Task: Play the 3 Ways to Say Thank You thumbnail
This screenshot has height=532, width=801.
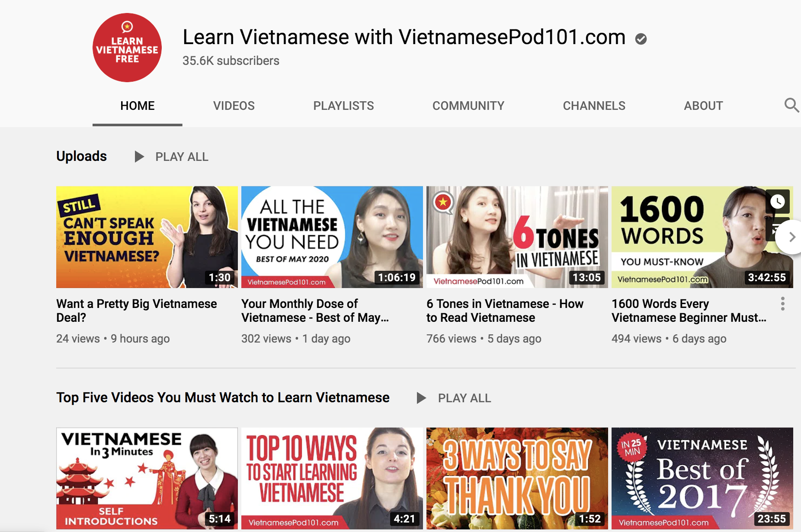Action: coord(517,478)
